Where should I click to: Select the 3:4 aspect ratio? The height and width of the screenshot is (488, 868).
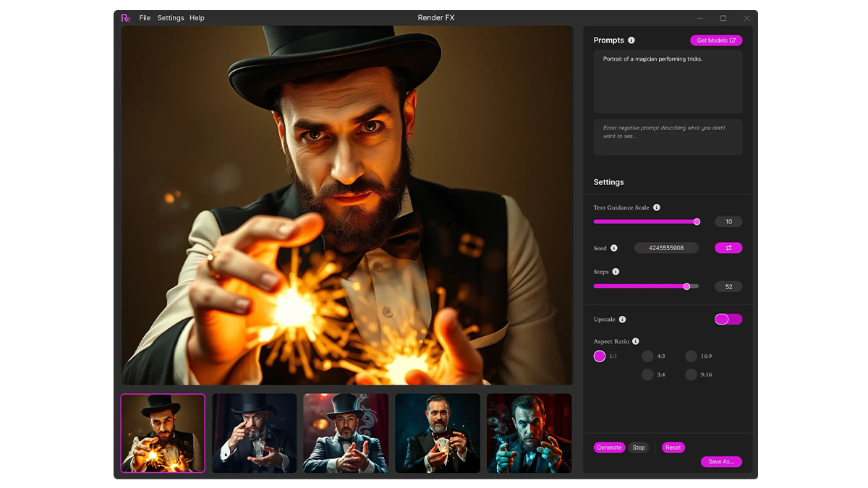647,374
